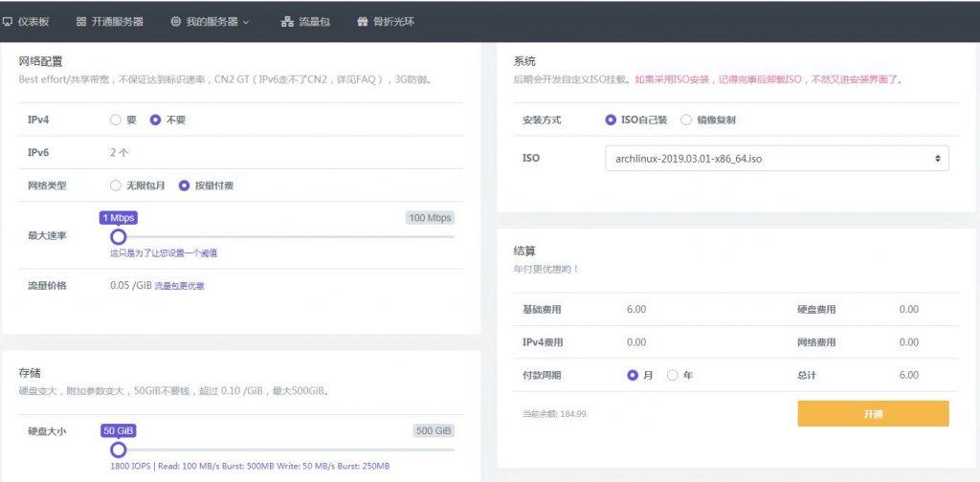Click the 硬盘大小 slider handle

click(119, 449)
